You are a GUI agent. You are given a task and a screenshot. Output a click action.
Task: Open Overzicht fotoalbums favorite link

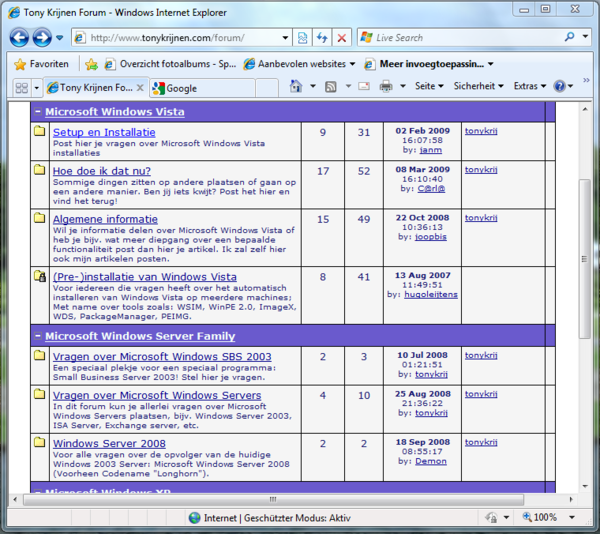[171, 64]
